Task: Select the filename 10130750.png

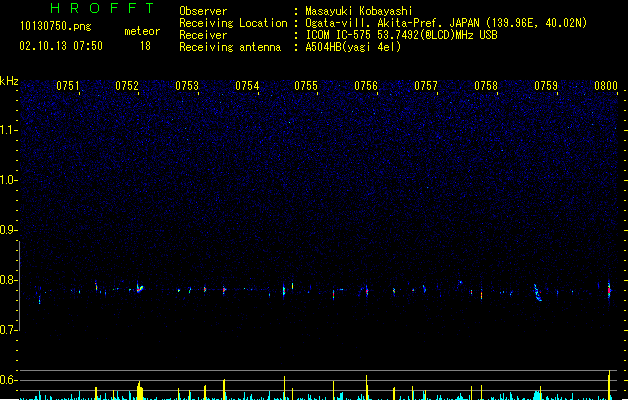Action: point(55,26)
